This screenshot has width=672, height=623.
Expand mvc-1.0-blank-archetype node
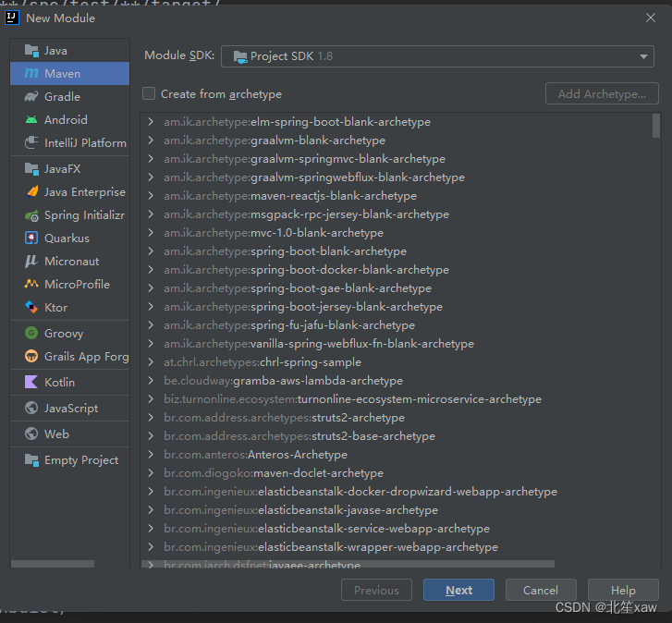point(151,233)
